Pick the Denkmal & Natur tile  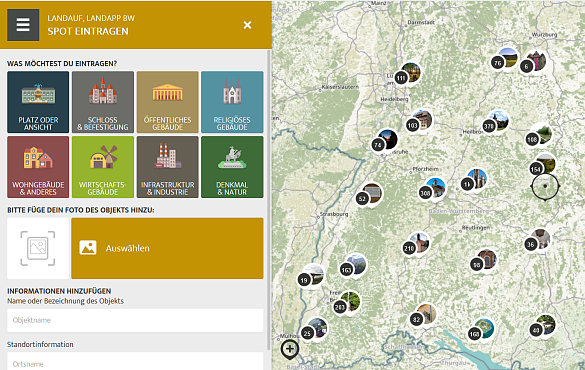coord(232,167)
